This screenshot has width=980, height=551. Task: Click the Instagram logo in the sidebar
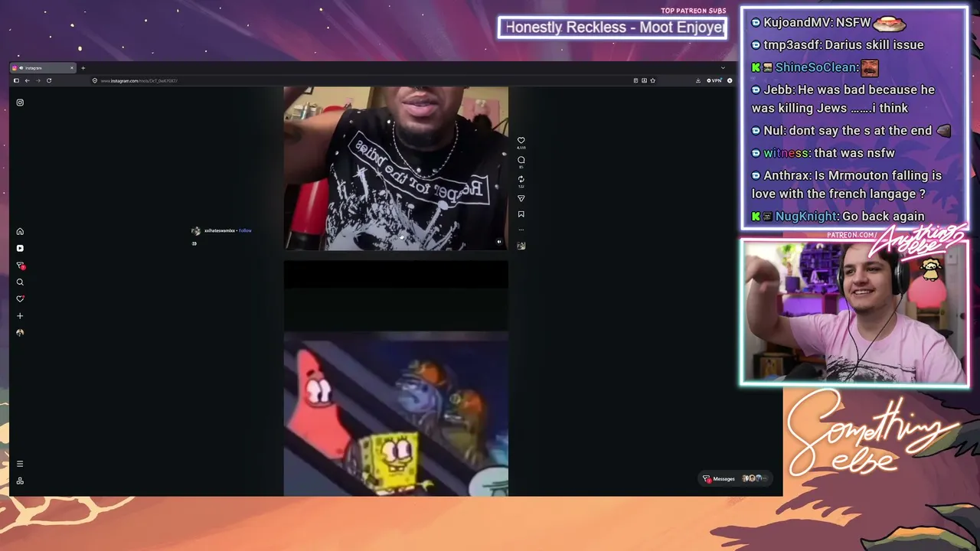20,103
